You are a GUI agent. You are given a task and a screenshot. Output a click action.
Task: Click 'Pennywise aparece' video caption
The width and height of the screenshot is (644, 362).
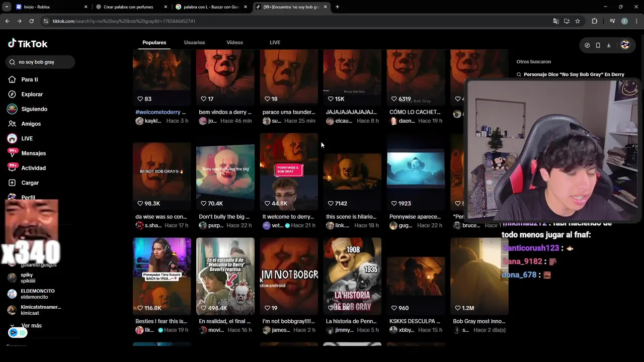[x=415, y=217]
